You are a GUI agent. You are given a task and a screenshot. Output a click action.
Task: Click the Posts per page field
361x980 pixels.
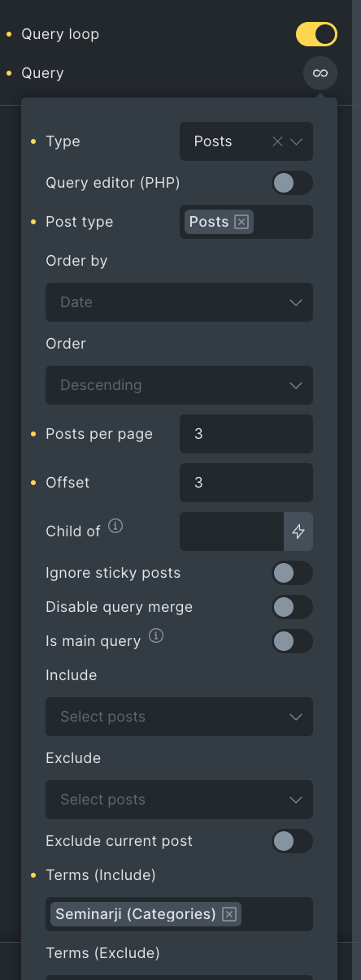click(x=246, y=434)
